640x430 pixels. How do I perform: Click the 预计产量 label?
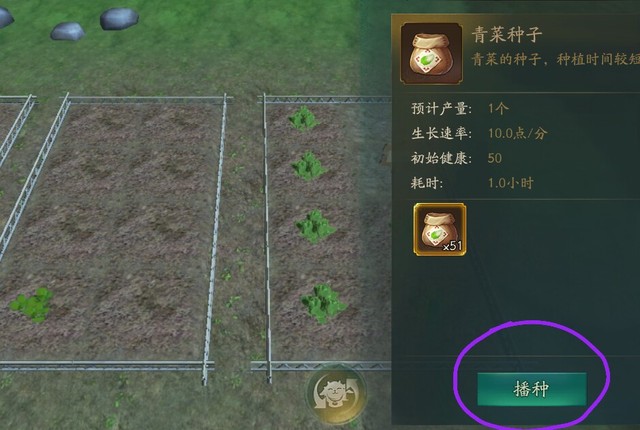(x=441, y=109)
